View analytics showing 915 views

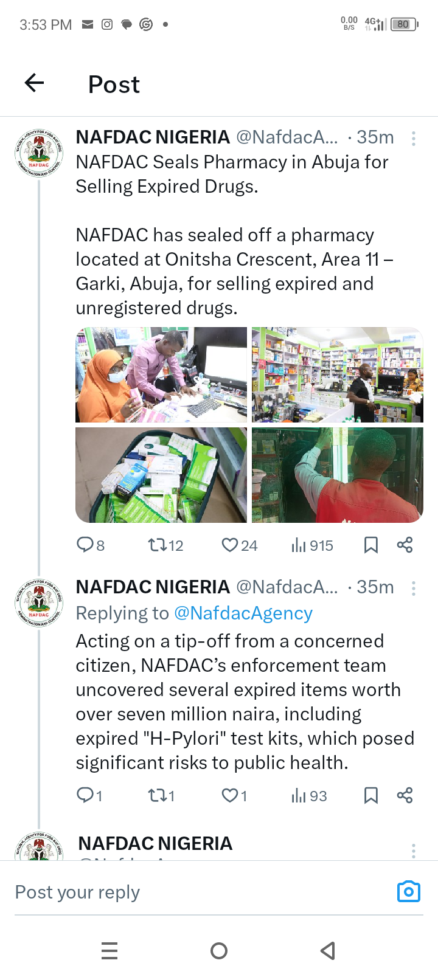pyautogui.click(x=299, y=545)
